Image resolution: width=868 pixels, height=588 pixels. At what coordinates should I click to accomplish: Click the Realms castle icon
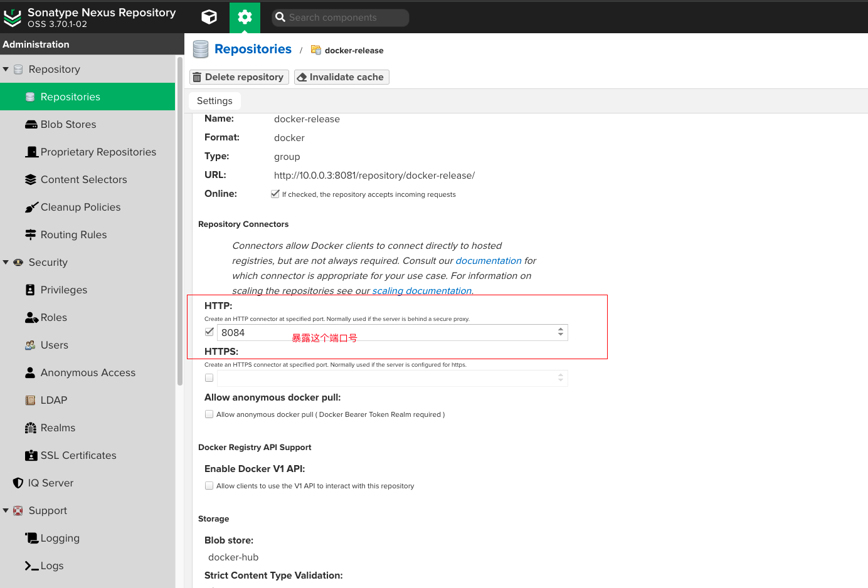(x=31, y=428)
